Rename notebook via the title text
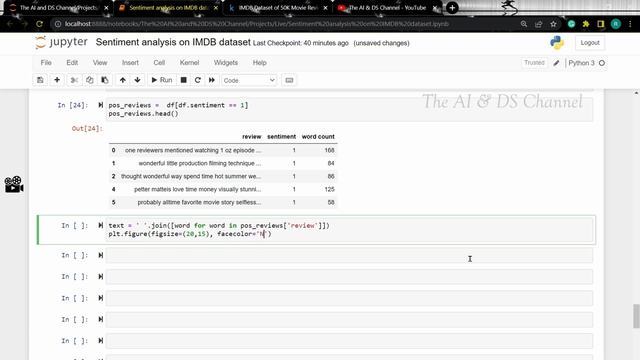 pos(173,42)
